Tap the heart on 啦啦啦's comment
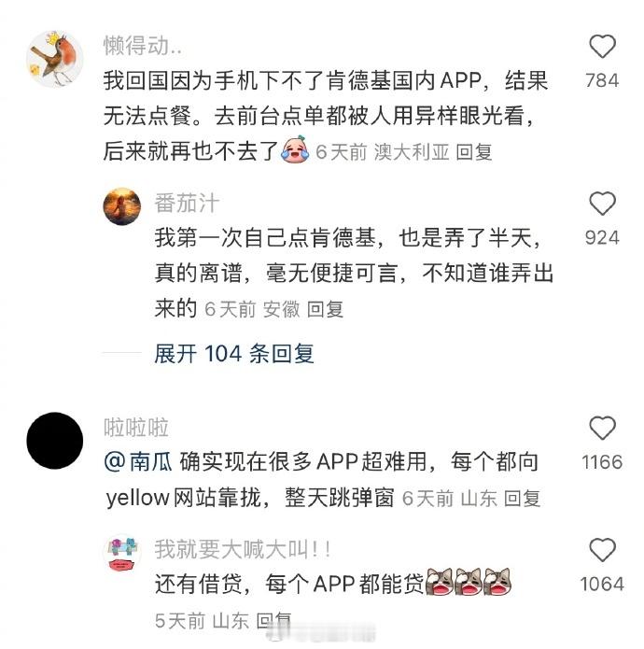Screen dimensions: 644x649 (602, 428)
